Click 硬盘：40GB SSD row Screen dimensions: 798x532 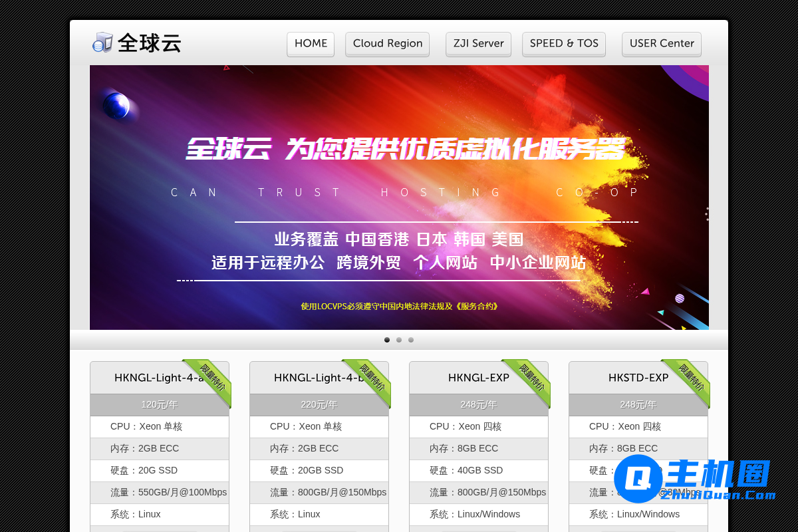[x=479, y=470]
